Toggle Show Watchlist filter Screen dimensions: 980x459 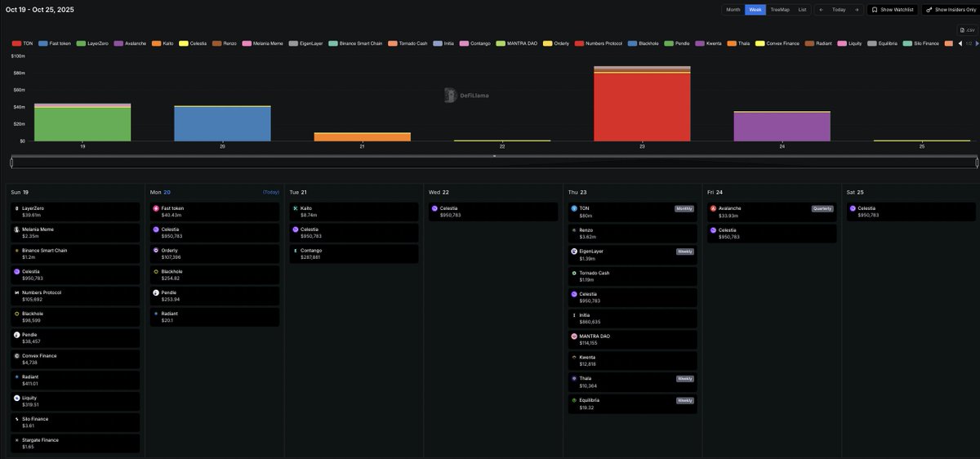click(x=892, y=10)
